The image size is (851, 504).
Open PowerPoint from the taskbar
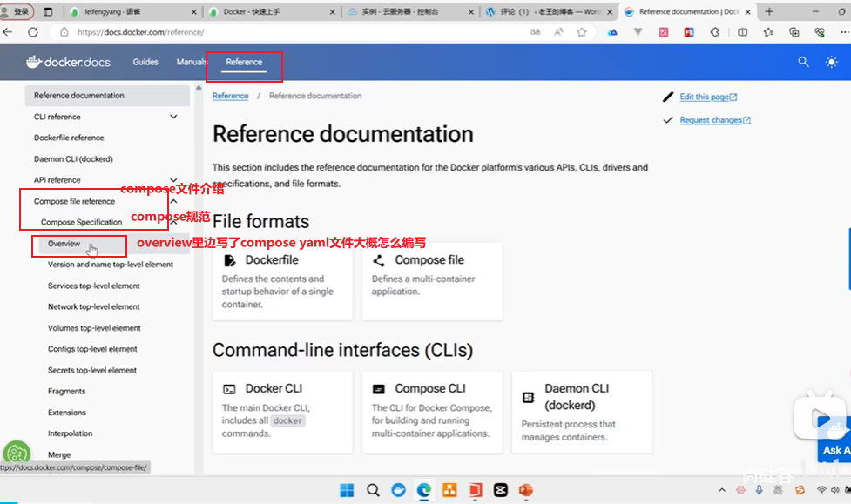(x=525, y=490)
